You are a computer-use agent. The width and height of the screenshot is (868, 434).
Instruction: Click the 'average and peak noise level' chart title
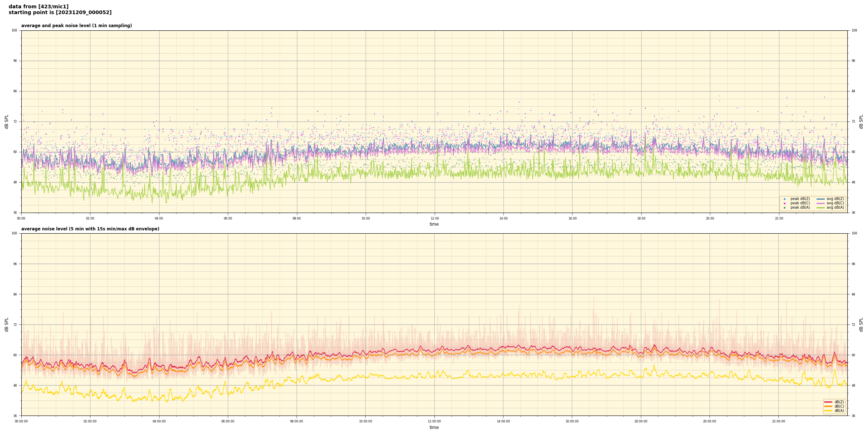[76, 26]
